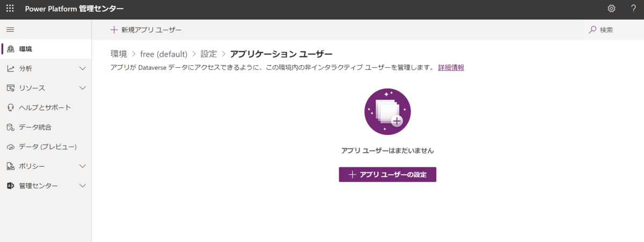
Task: Click the 管理センター admin icon
Action: click(10, 186)
